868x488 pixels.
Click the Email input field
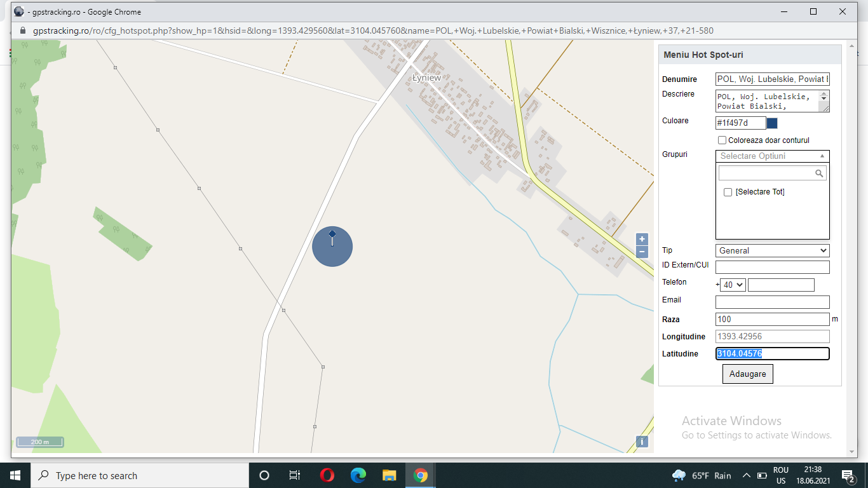772,302
